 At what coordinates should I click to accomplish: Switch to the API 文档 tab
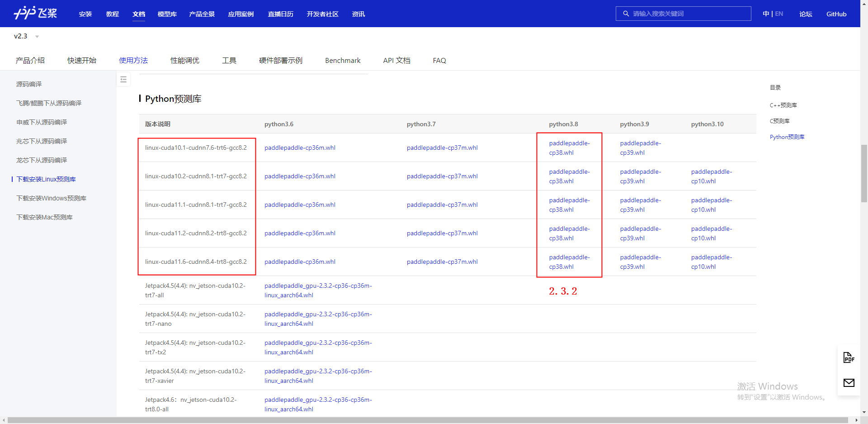[x=396, y=60]
